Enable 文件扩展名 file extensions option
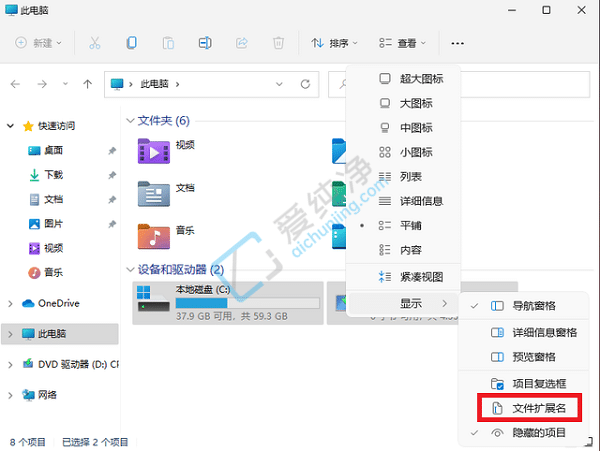This screenshot has width=600, height=451. [x=530, y=408]
